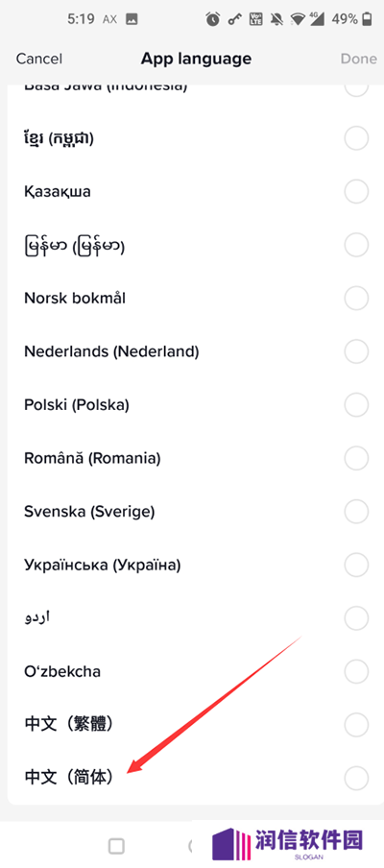Confirm the language with Done

click(x=358, y=59)
